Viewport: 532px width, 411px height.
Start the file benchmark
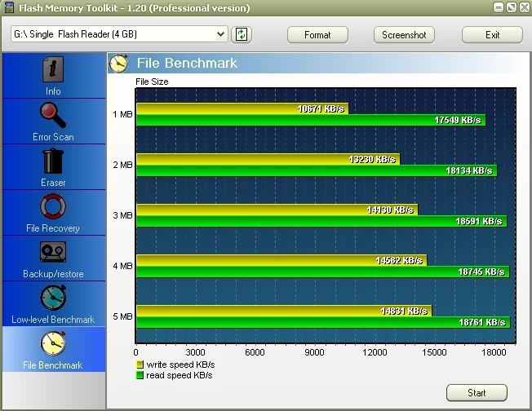click(x=477, y=393)
